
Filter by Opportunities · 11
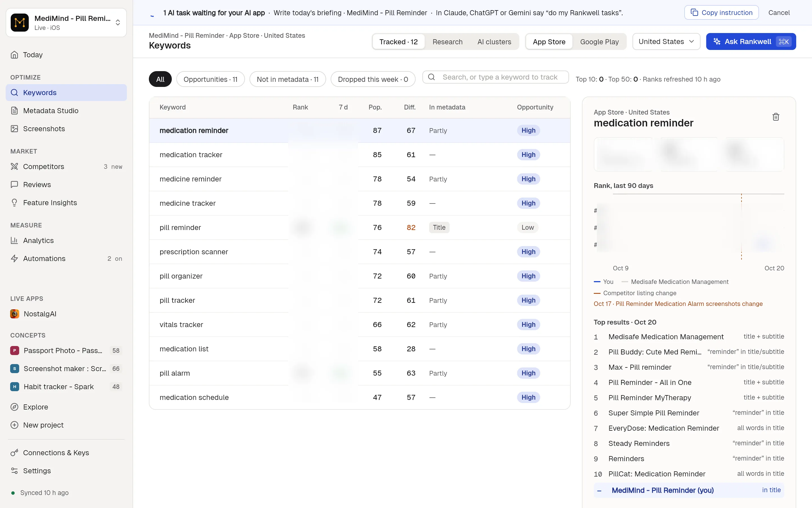pyautogui.click(x=210, y=79)
